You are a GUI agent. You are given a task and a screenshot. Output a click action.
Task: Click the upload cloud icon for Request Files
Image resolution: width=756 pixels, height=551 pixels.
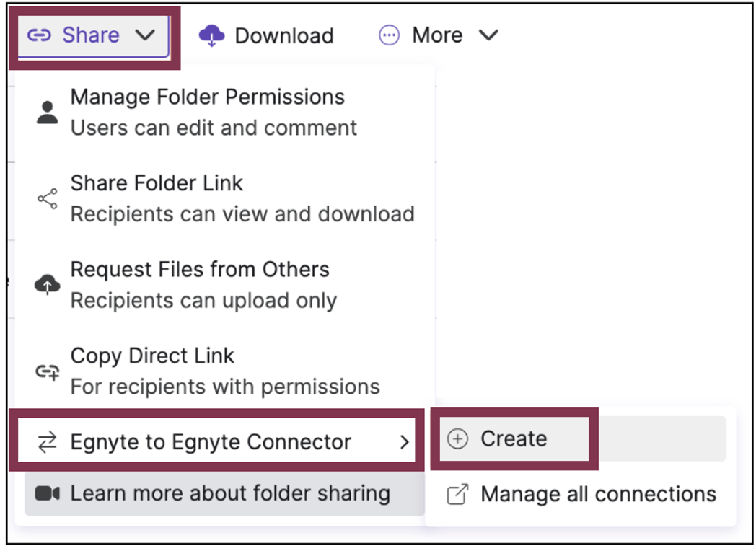[47, 284]
